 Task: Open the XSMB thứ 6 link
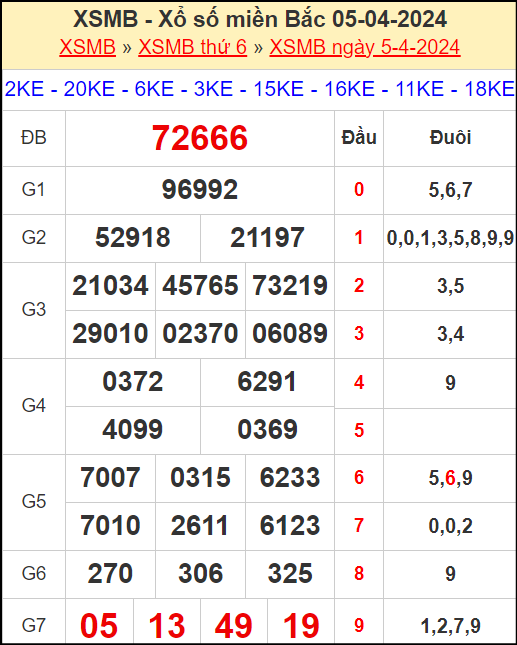click(x=192, y=47)
